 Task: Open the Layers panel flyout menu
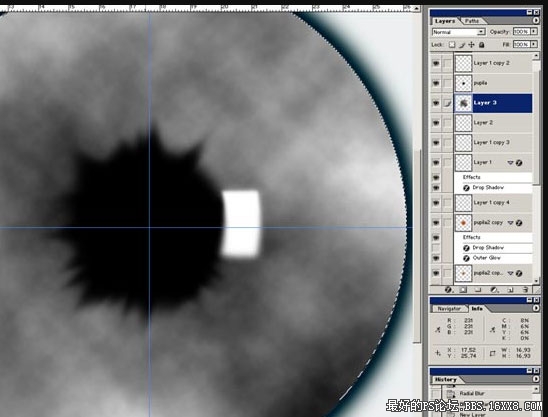pyautogui.click(x=536, y=21)
